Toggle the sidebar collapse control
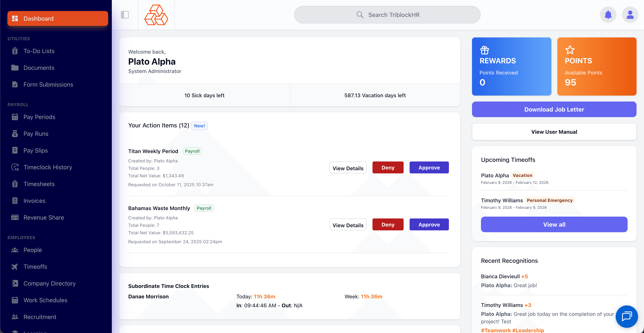The image size is (644, 333). click(x=125, y=15)
